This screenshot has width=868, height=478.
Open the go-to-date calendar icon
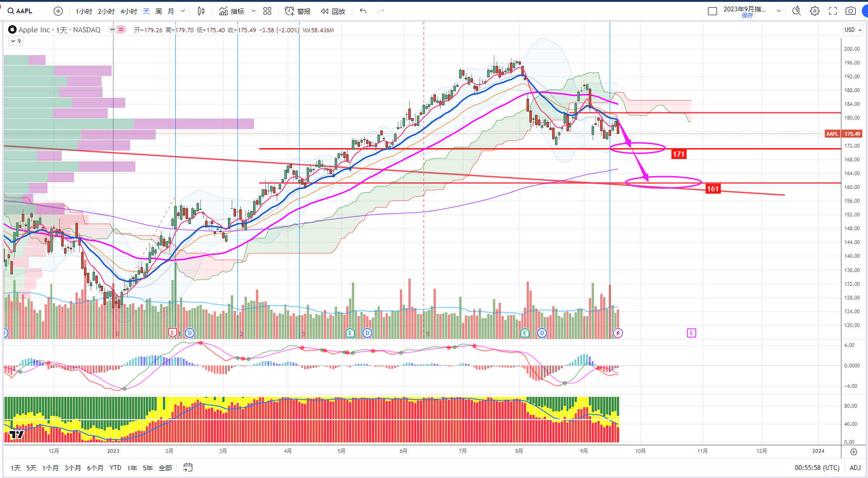(x=188, y=468)
